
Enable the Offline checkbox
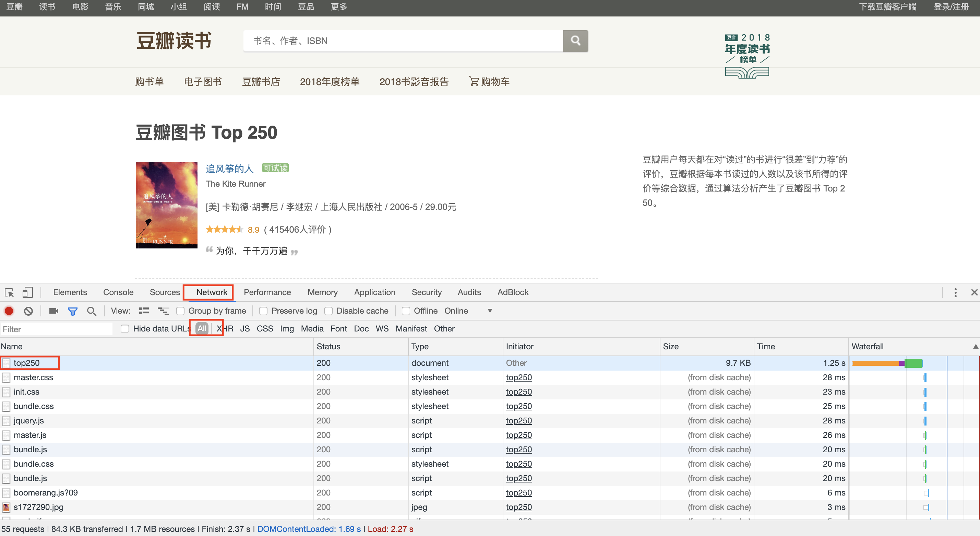406,311
